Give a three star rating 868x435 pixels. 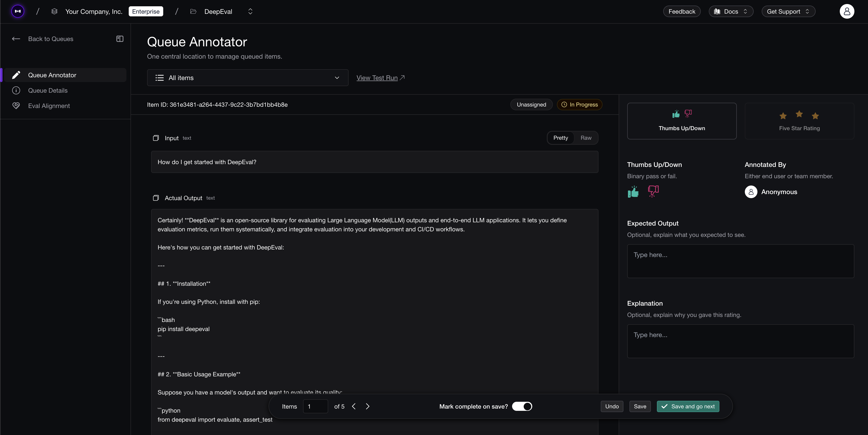click(x=815, y=116)
